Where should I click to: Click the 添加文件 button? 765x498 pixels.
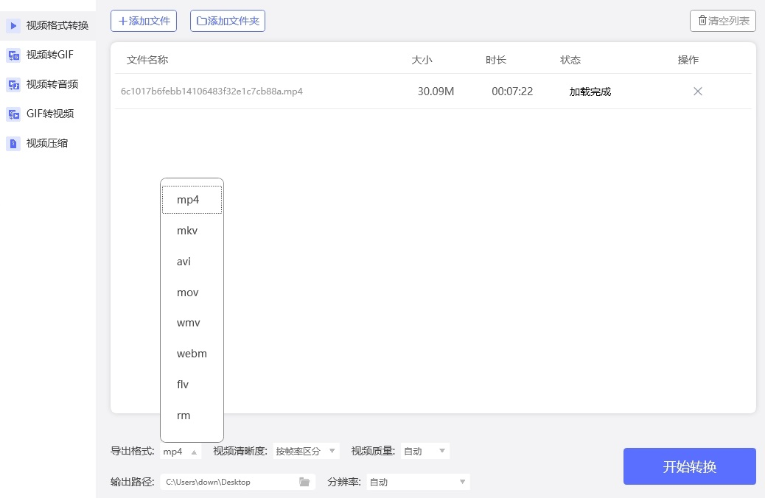pos(143,21)
